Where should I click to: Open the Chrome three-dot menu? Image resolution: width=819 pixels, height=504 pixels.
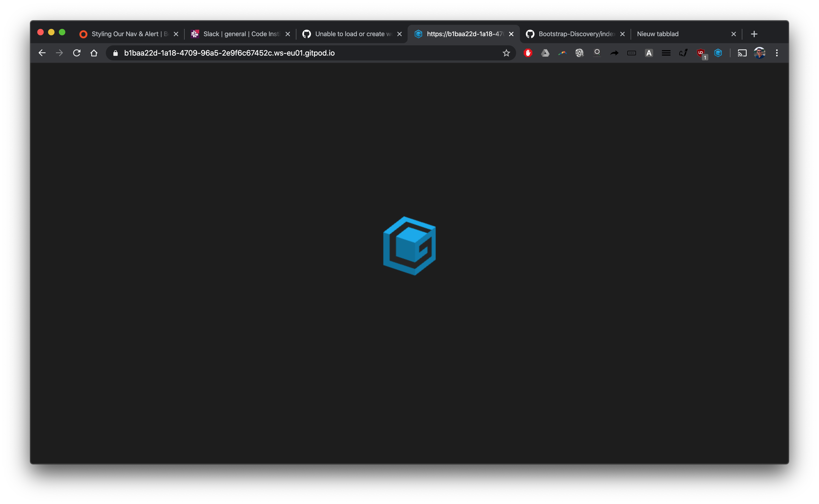[777, 53]
